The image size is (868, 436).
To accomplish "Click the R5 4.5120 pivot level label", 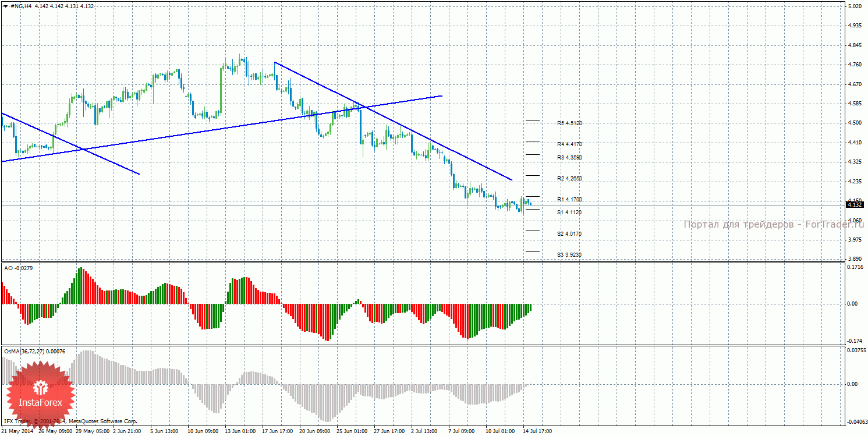I will [569, 123].
